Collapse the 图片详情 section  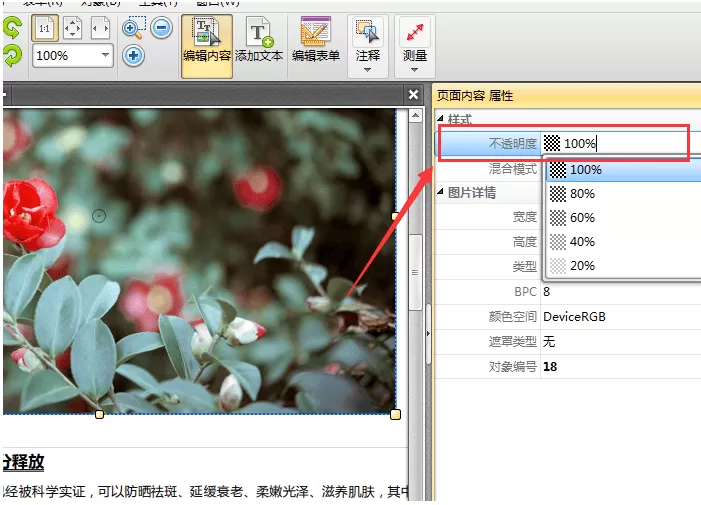click(440, 192)
